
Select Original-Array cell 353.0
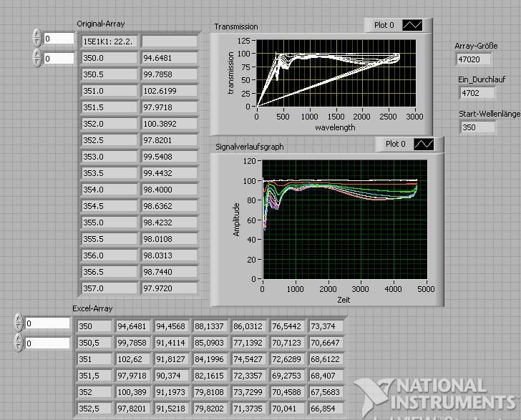pyautogui.click(x=109, y=157)
